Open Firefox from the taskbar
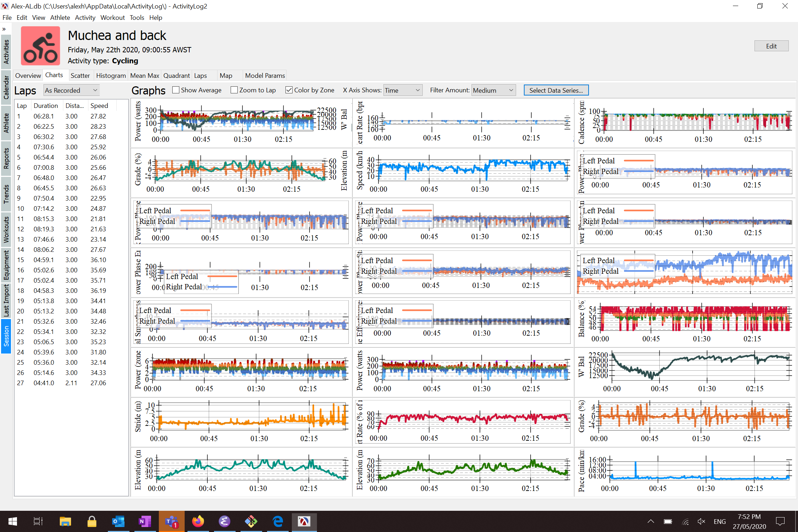Image resolution: width=798 pixels, height=532 pixels. point(198,521)
